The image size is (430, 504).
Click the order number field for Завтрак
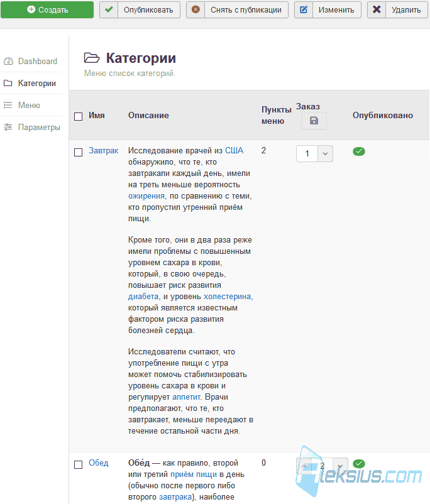pyautogui.click(x=307, y=153)
